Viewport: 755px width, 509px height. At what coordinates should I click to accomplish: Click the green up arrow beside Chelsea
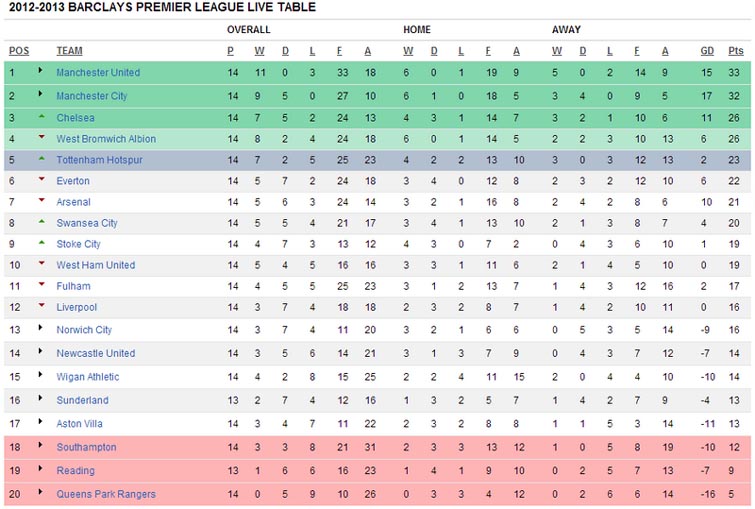coord(41,117)
